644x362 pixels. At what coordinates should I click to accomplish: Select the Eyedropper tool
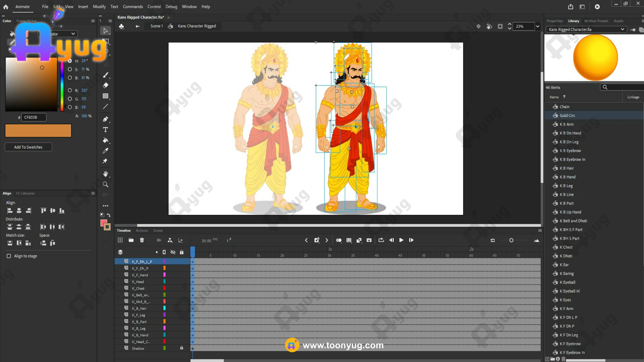[105, 150]
